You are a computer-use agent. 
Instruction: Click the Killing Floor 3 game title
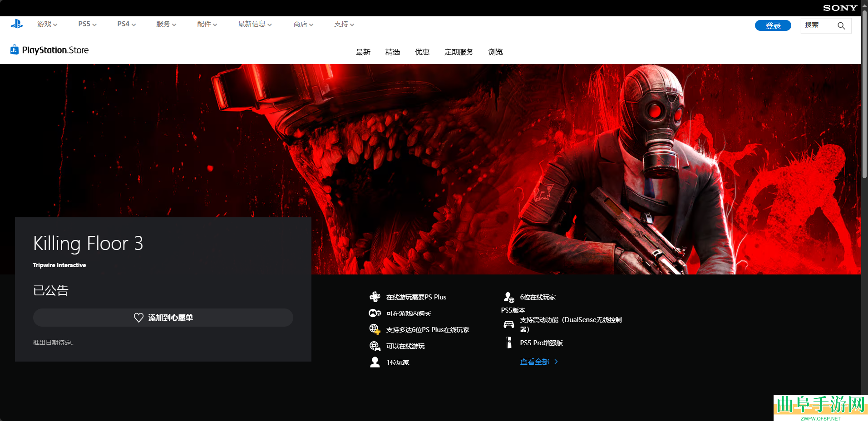[x=88, y=244]
